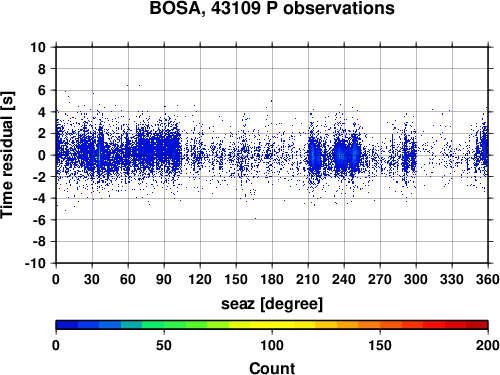Click the y-axis tick label -6
This screenshot has width=500, height=375.
[x=39, y=220]
